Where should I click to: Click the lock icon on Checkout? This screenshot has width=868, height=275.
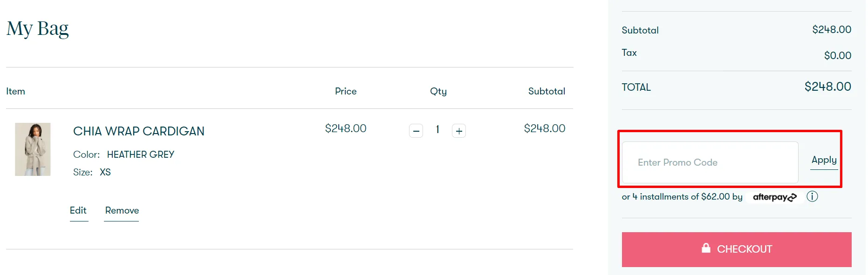pos(706,248)
